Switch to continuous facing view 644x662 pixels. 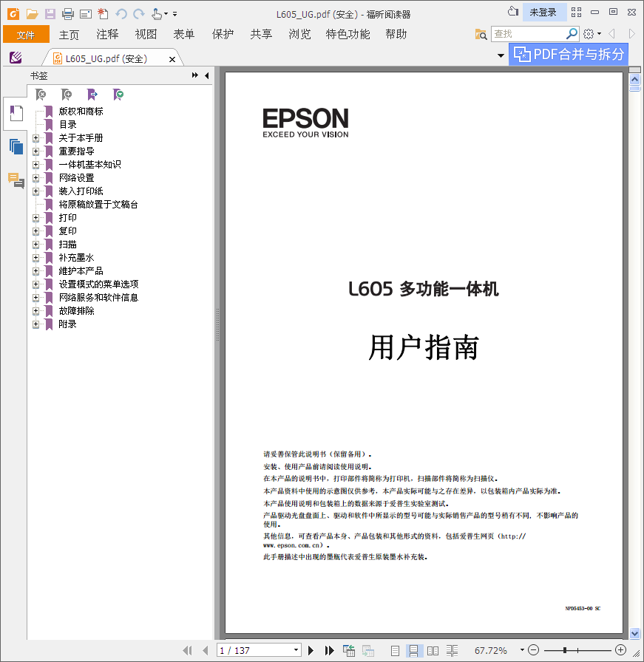click(452, 651)
